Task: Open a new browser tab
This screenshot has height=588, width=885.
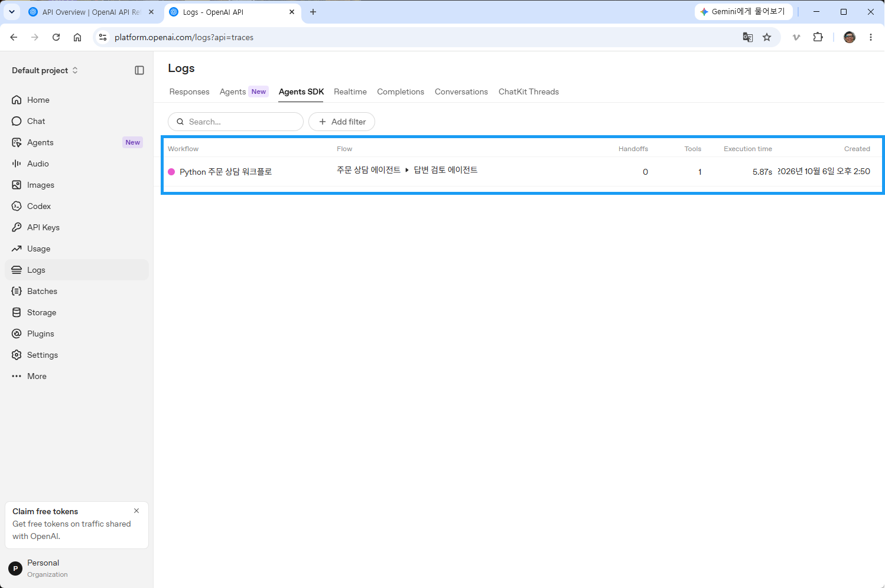Action: coord(313,12)
